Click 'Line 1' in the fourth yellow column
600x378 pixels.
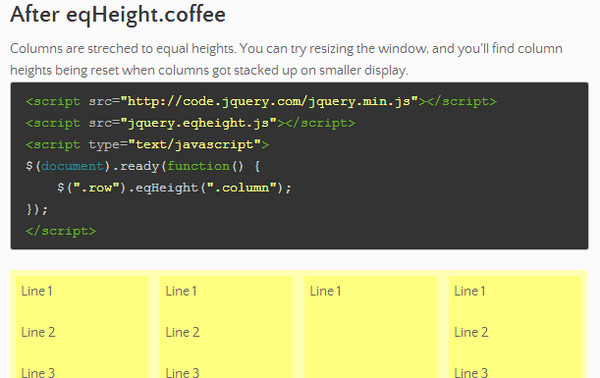click(470, 291)
